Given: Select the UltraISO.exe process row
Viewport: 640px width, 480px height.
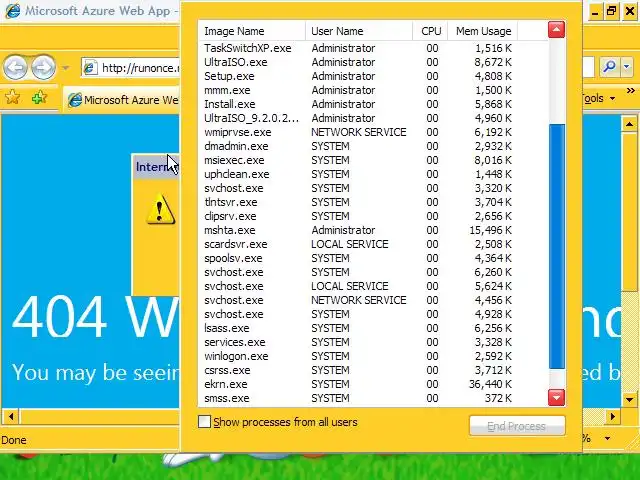Looking at the screenshot, I should click(373, 62).
